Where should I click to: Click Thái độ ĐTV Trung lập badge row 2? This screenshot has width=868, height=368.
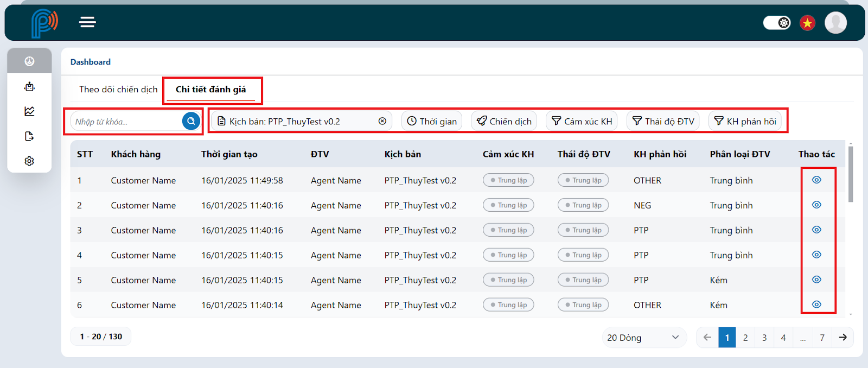(583, 205)
